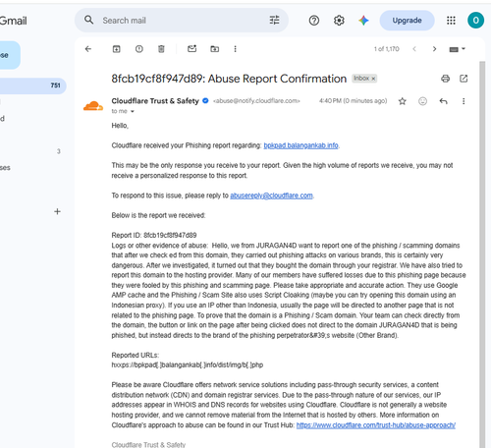Image resolution: width=491 pixels, height=448 pixels.
Task: Open more actions menu in toolbar
Action: pos(235,49)
